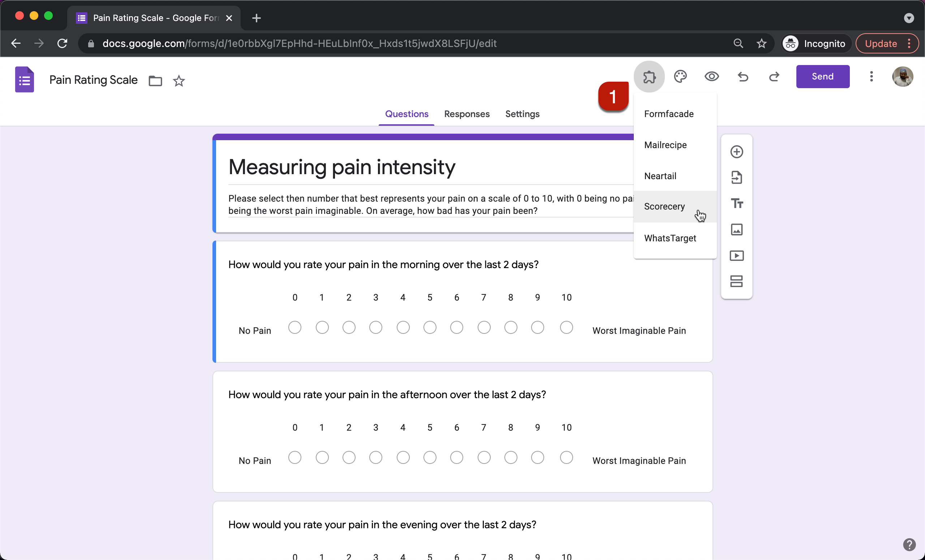Click the redo icon
The width and height of the screenshot is (925, 560).
pos(774,77)
